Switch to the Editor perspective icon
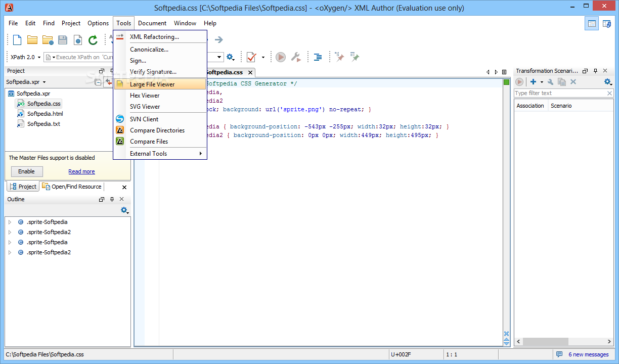Screen dimensions: 619x364 (x=592, y=23)
